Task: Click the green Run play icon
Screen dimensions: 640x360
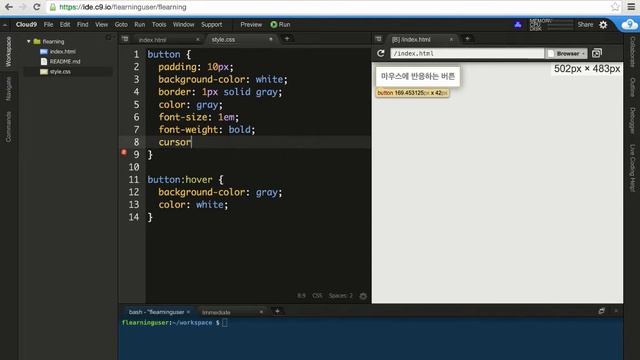Action: [x=273, y=24]
